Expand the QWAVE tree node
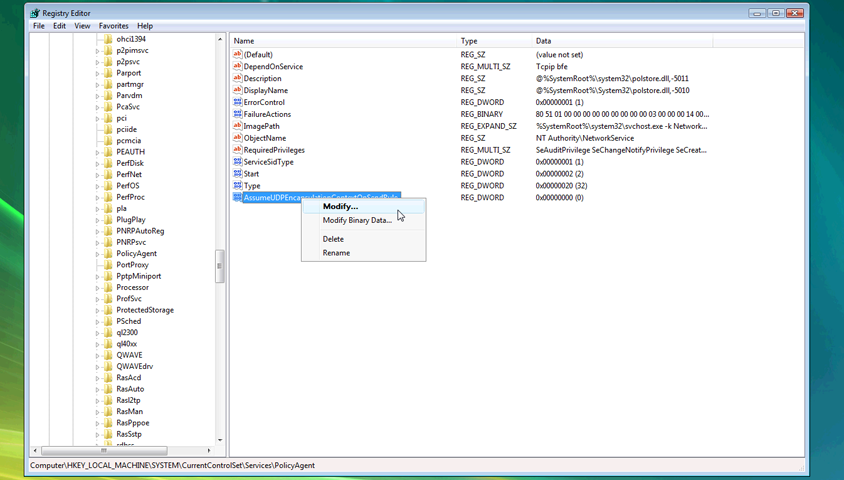 (98, 355)
